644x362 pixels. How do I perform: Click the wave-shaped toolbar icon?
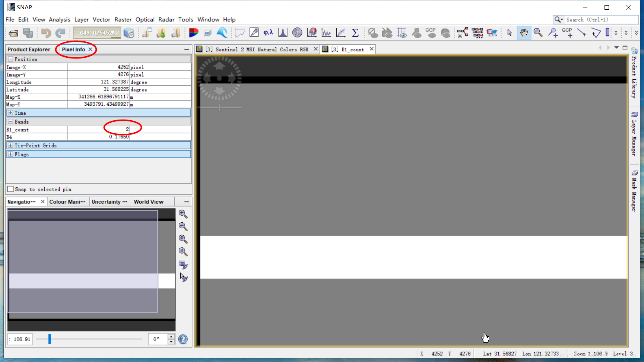pyautogui.click(x=222, y=33)
